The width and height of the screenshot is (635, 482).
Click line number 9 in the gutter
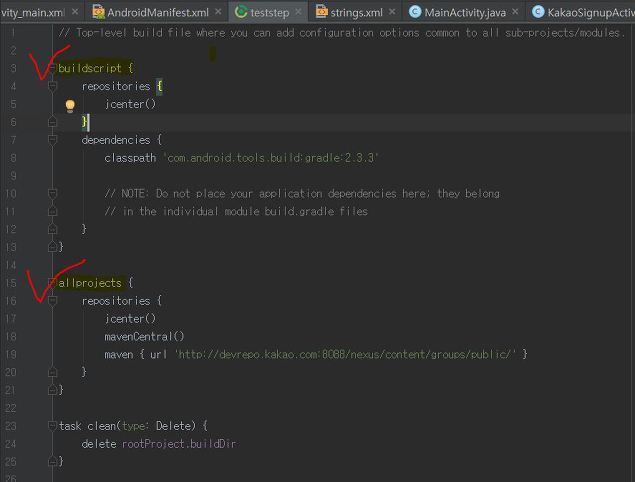pyautogui.click(x=13, y=176)
